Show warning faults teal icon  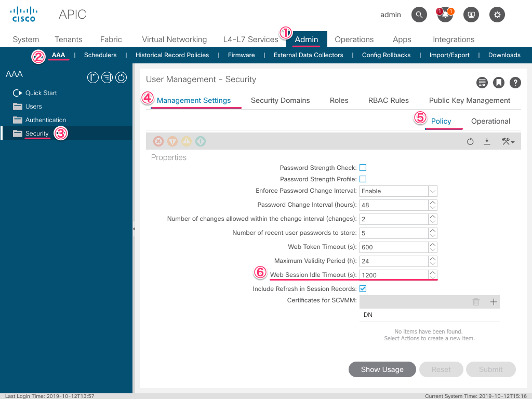click(x=201, y=141)
